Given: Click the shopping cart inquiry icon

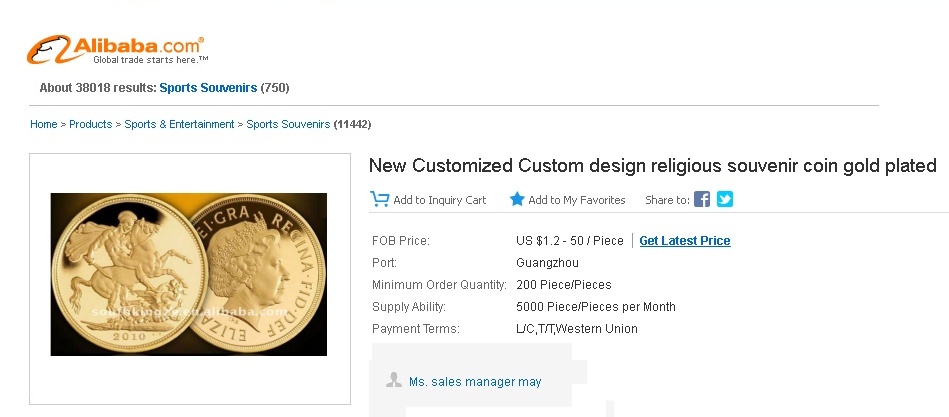Looking at the screenshot, I should point(379,199).
